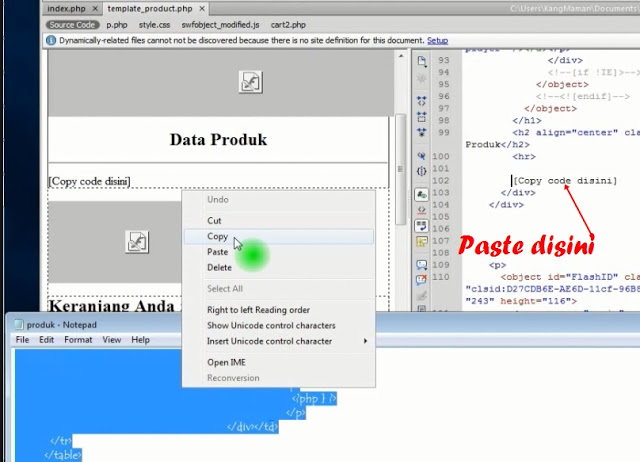This screenshot has width=640, height=462.
Task: Choose Select All in the context menu
Action: click(279, 289)
